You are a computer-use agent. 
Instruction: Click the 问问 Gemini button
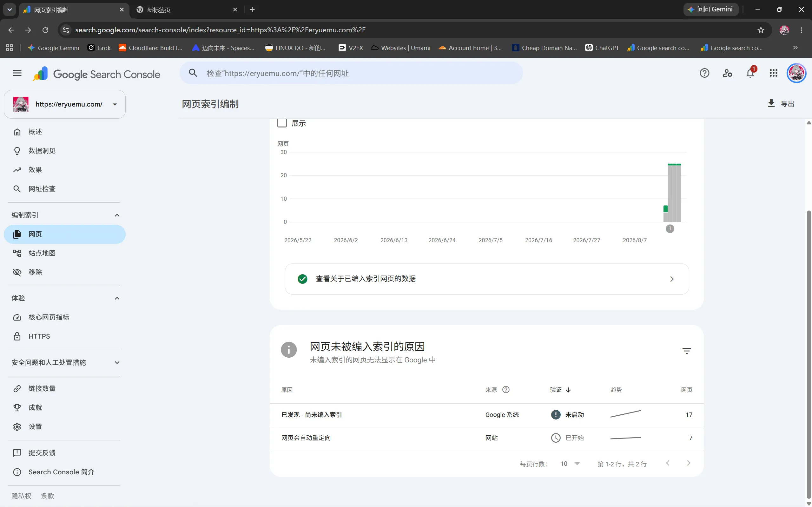711,10
